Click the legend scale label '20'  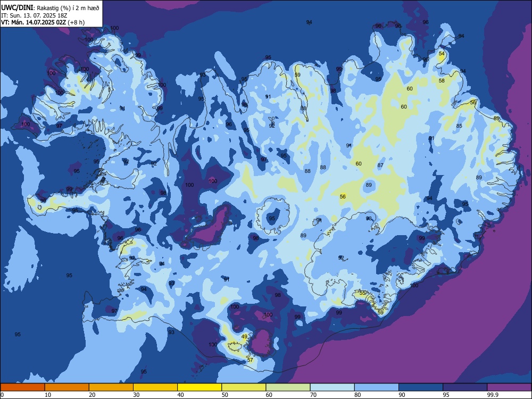(x=92, y=395)
